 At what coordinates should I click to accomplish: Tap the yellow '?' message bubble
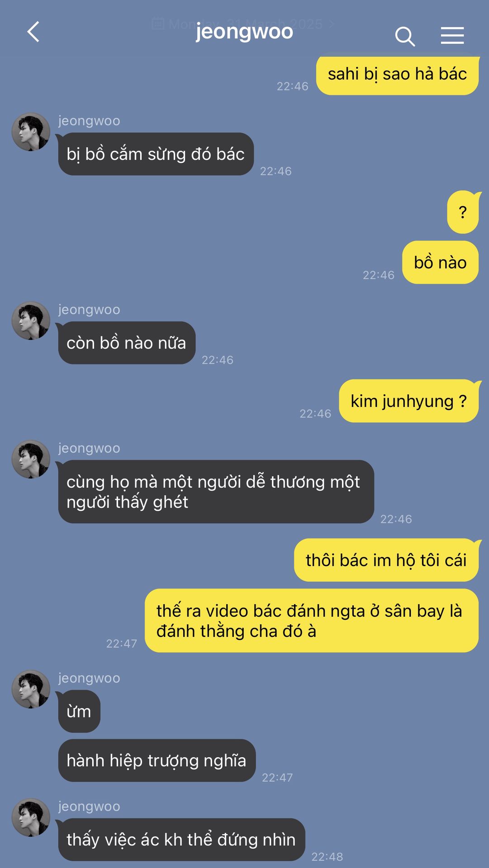(463, 212)
